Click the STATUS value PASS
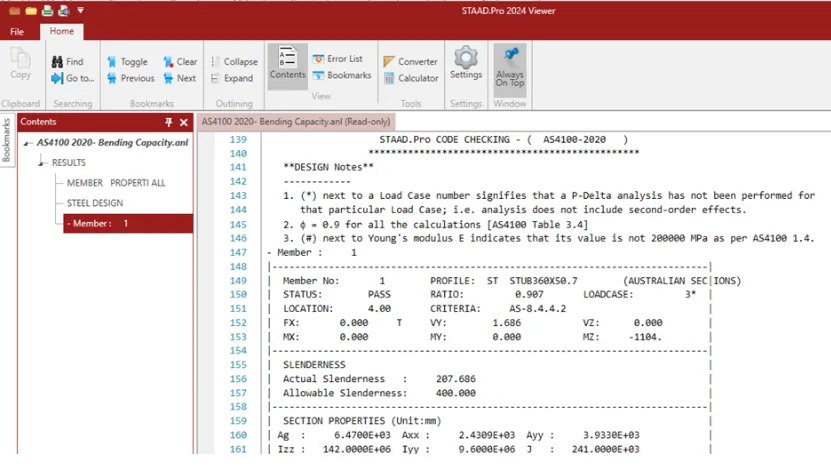This screenshot has width=831, height=468. coord(379,294)
